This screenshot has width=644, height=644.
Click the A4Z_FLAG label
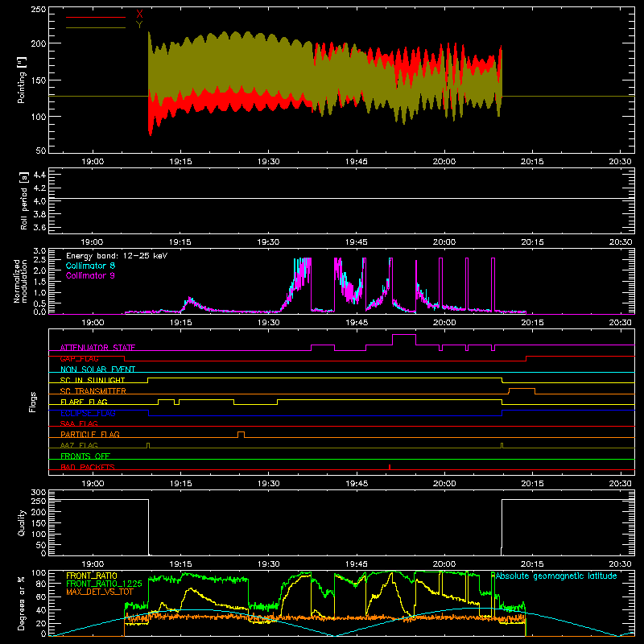click(x=79, y=445)
